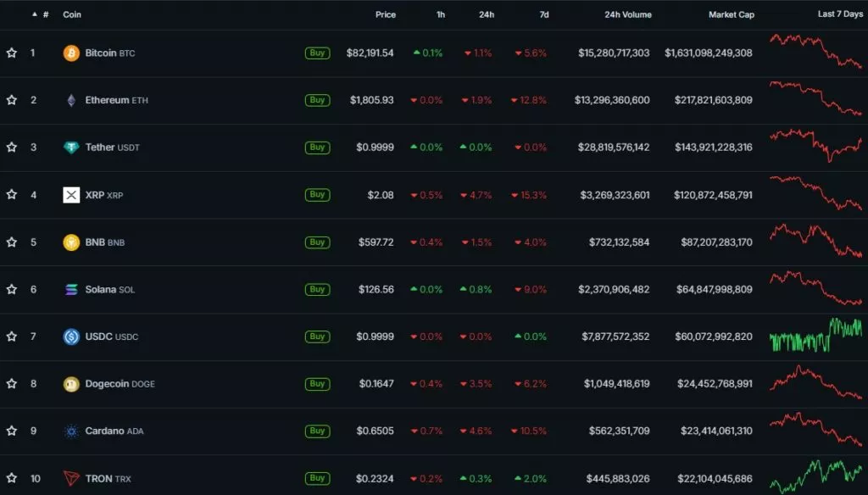Viewport: 868px width, 495px height.
Task: Click the Ethereum diamond logo icon
Action: [71, 101]
